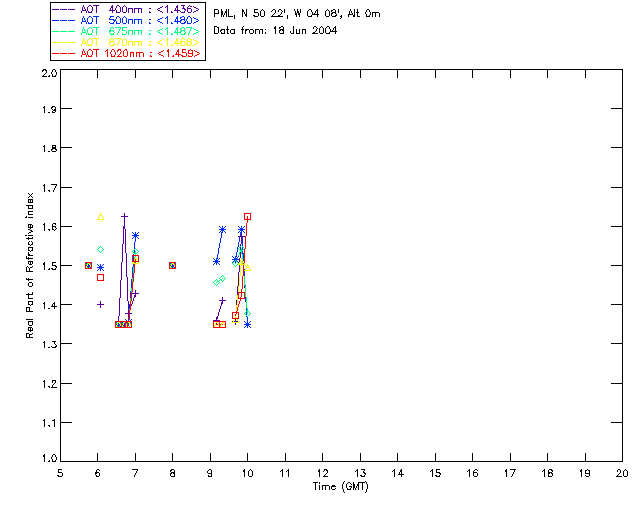Click the 'Real Part of Refractive index' axis label

click(x=29, y=265)
